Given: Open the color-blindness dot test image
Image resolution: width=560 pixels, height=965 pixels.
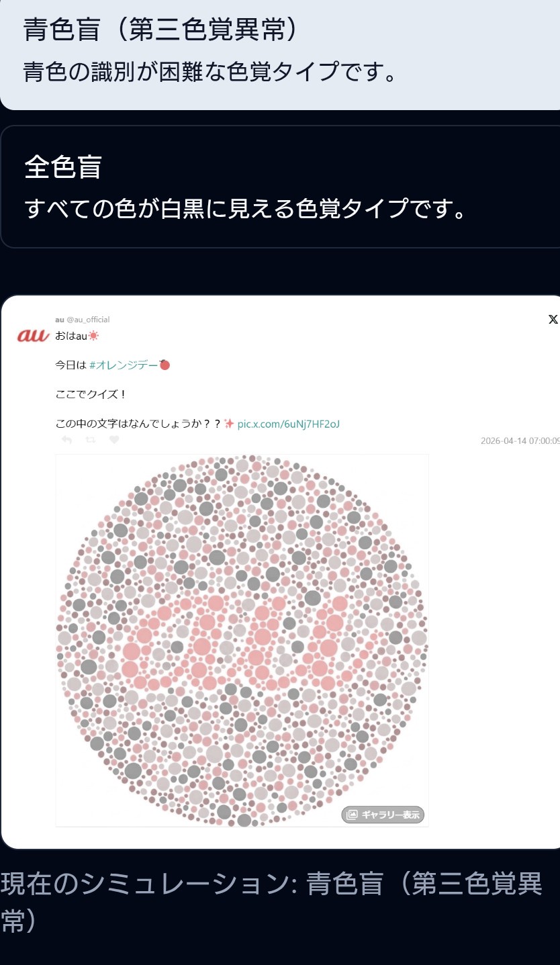Looking at the screenshot, I should (242, 640).
